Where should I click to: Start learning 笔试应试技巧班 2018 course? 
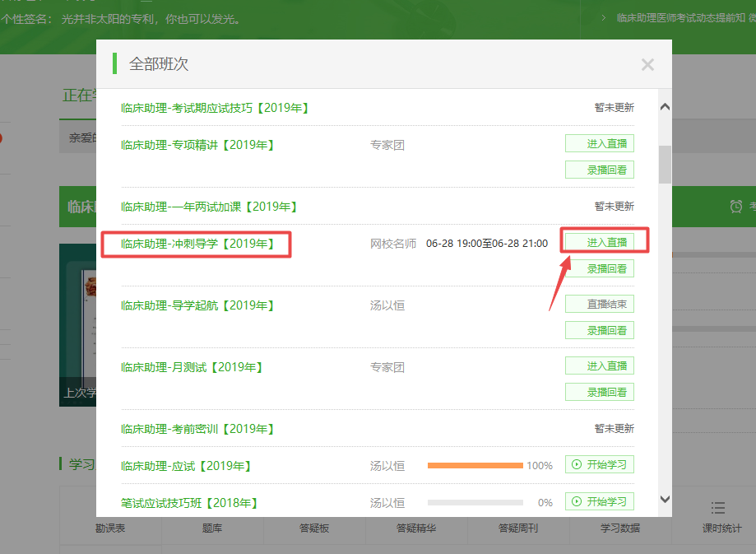click(x=600, y=501)
